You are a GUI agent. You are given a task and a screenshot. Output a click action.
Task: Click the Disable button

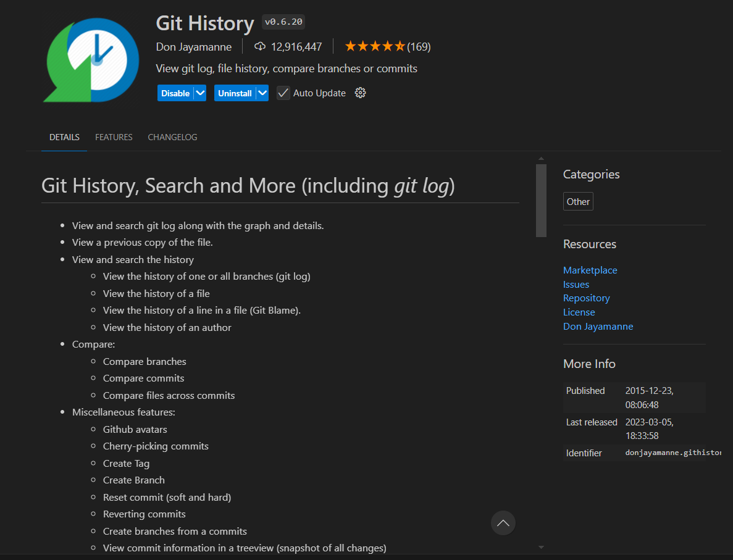(176, 93)
